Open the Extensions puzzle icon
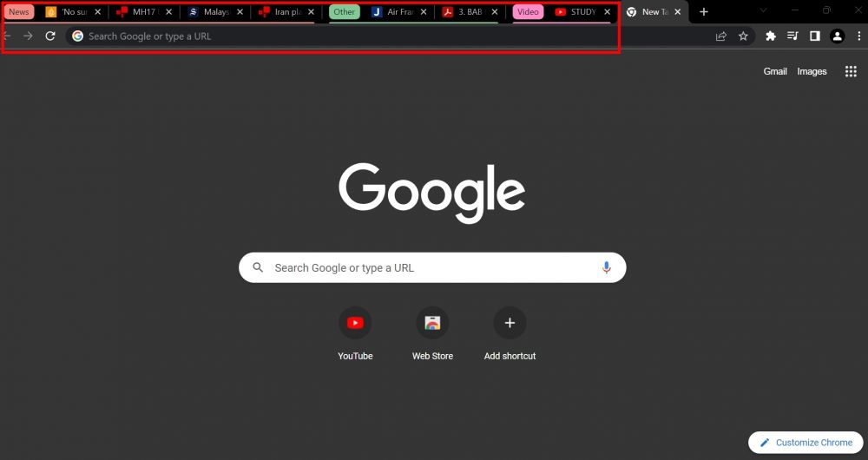868x460 pixels. click(x=770, y=36)
